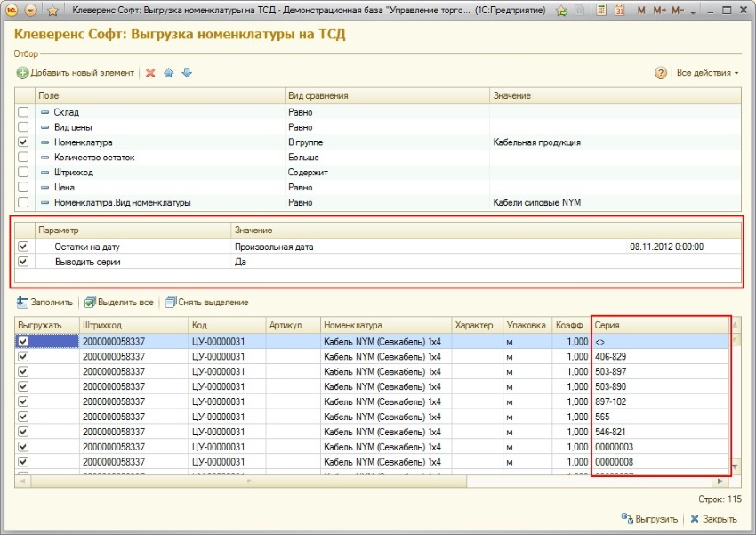
Task: Click the Артикул column header
Action: pyautogui.click(x=293, y=325)
